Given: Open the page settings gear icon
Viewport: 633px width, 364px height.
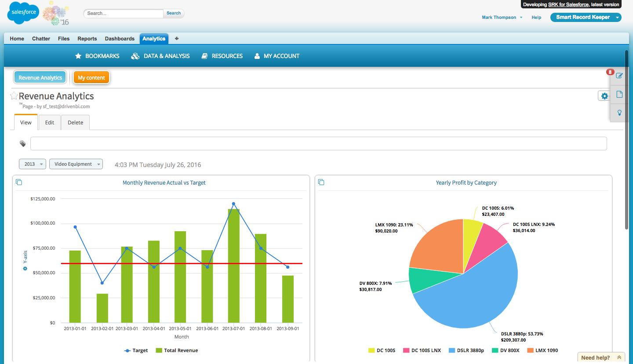Looking at the screenshot, I should coord(604,96).
